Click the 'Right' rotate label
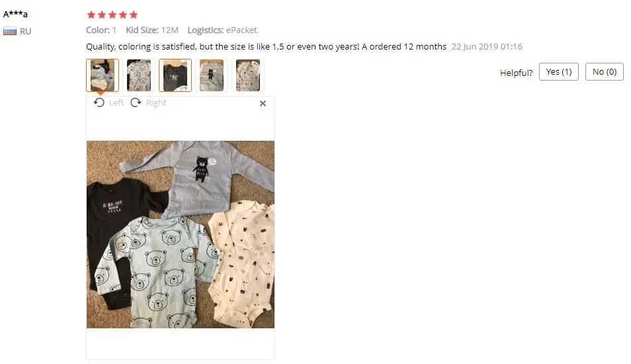The width and height of the screenshot is (631, 364). (x=156, y=103)
